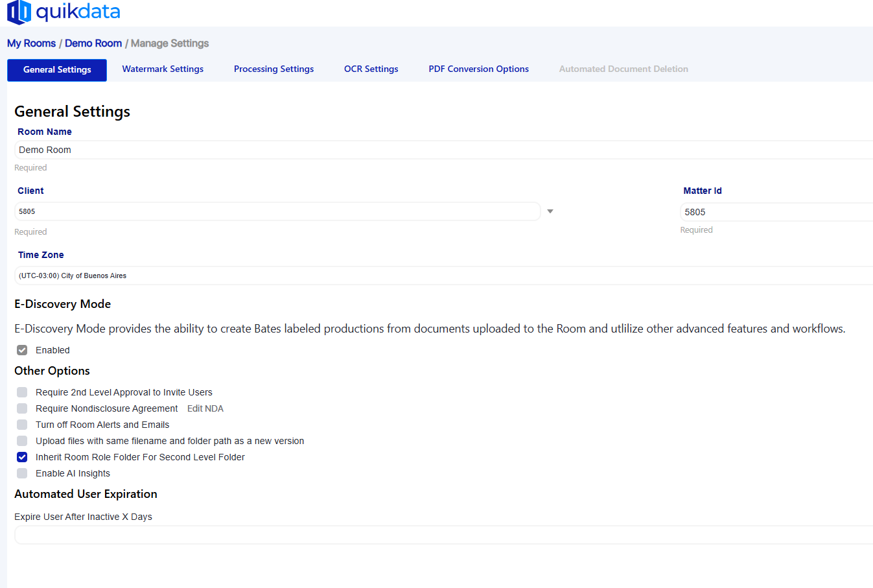
Task: Open the Processing Settings tab
Action: [274, 69]
